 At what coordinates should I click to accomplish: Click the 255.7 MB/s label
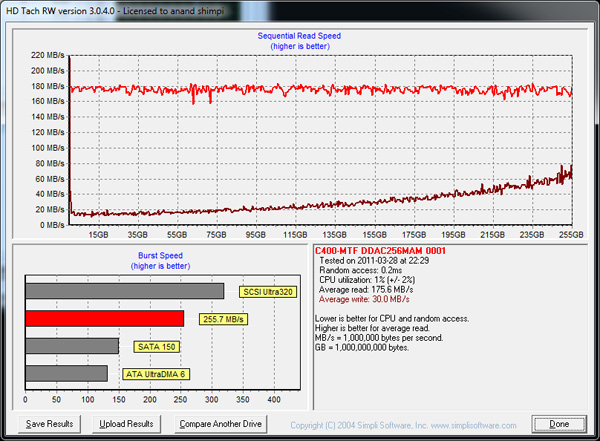pyautogui.click(x=223, y=319)
